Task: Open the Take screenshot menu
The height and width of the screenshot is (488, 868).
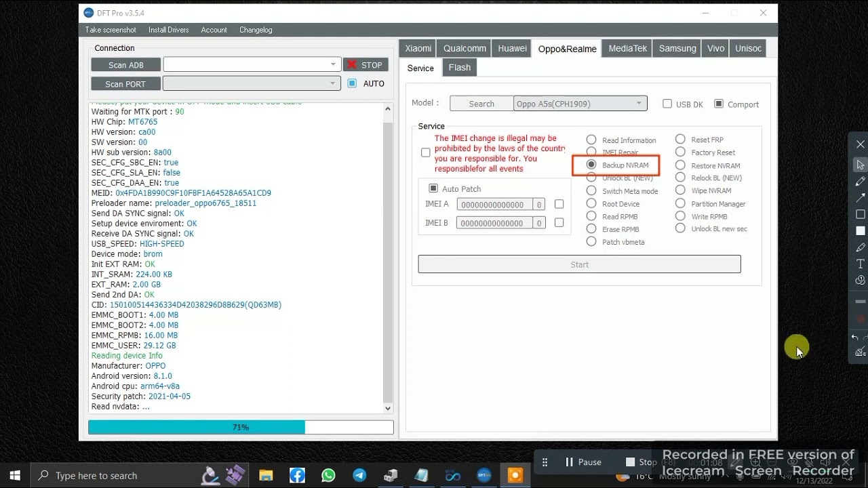Action: [111, 30]
